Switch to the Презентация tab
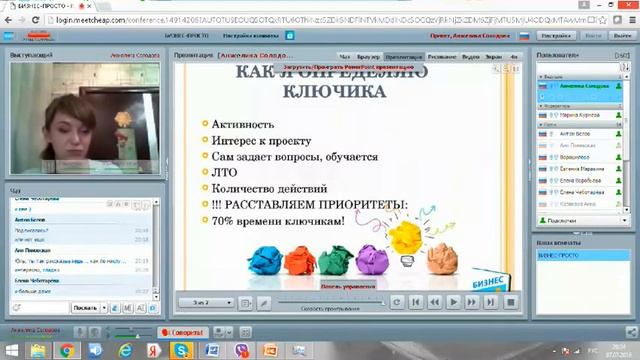The image size is (640, 360). click(x=404, y=57)
